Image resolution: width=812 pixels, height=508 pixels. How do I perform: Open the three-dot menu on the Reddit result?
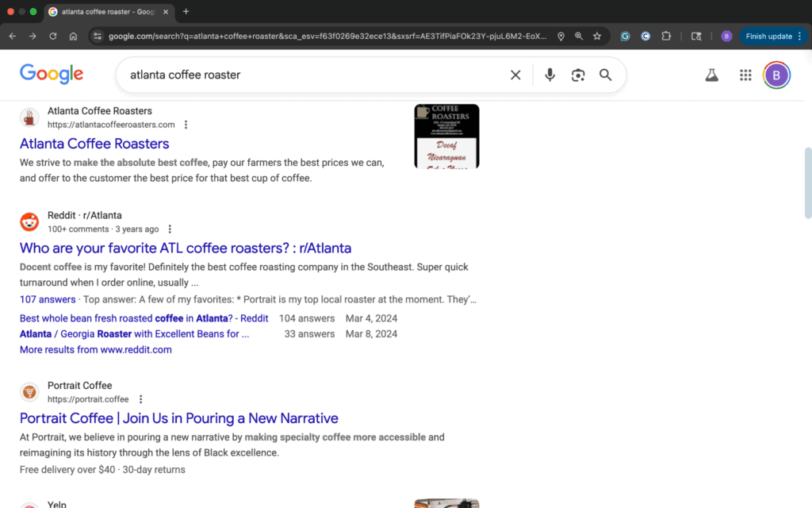(170, 229)
